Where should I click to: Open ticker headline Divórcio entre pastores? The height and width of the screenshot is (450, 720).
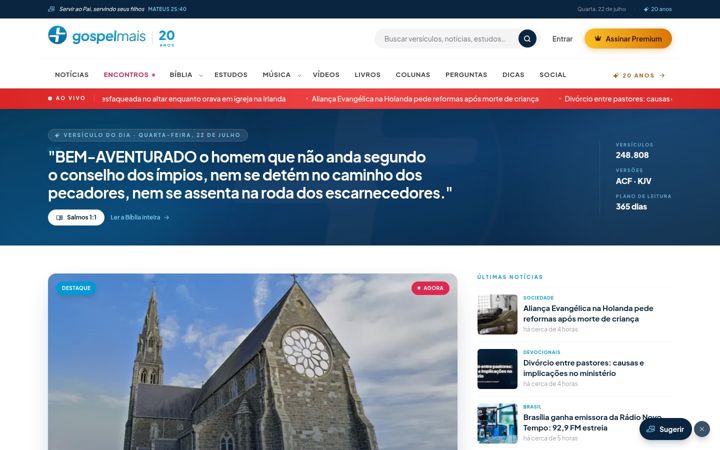coord(618,99)
